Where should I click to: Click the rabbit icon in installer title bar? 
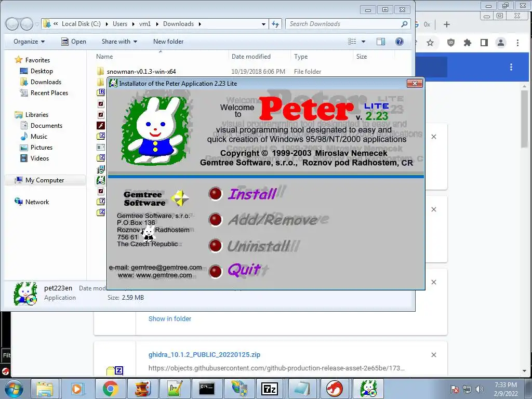(113, 83)
